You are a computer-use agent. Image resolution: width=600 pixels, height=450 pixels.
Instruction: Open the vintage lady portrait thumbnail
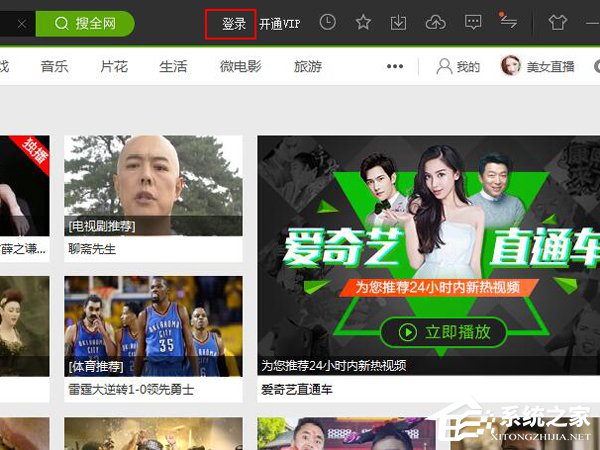point(24,326)
